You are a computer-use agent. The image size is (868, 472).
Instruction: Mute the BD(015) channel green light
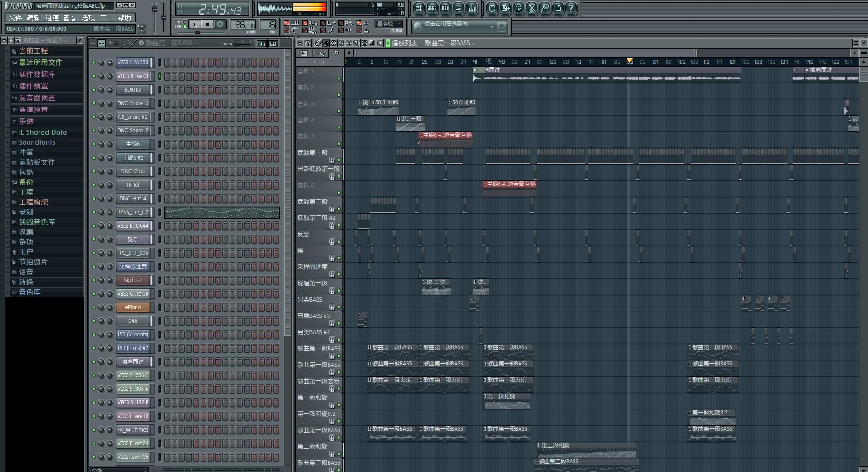click(94, 90)
